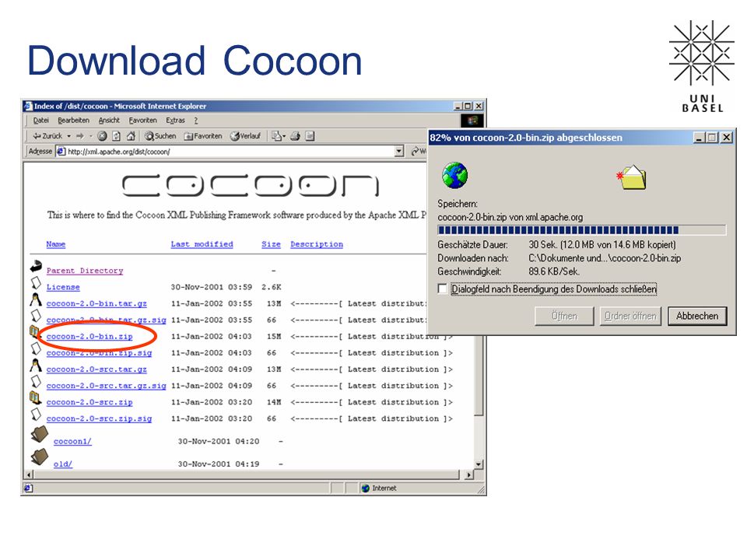Image resolution: width=747 pixels, height=560 pixels.
Task: Open the old/ directory link
Action: [63, 464]
